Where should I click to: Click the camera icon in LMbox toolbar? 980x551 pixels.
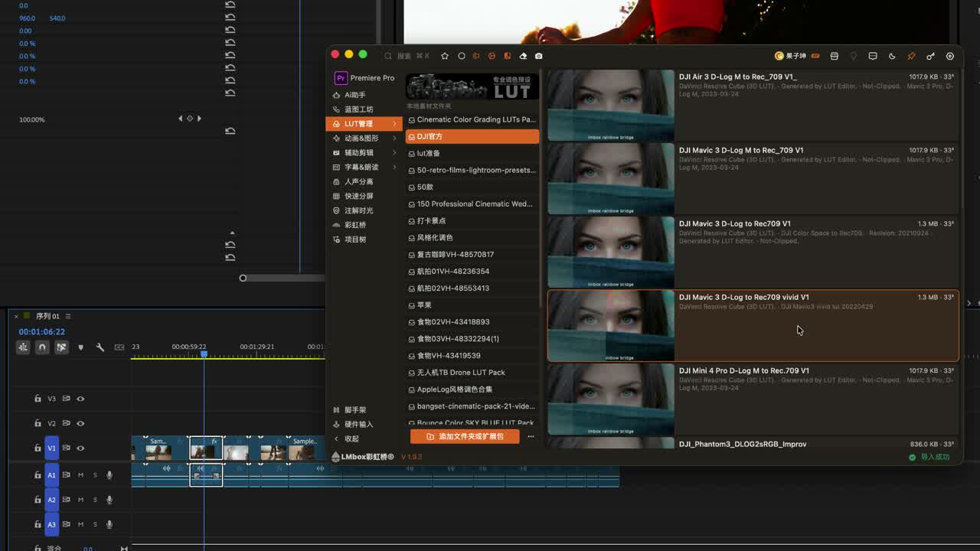539,56
